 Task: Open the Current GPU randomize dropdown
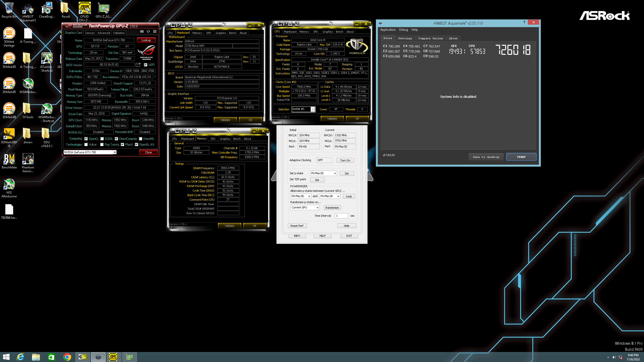point(305,207)
